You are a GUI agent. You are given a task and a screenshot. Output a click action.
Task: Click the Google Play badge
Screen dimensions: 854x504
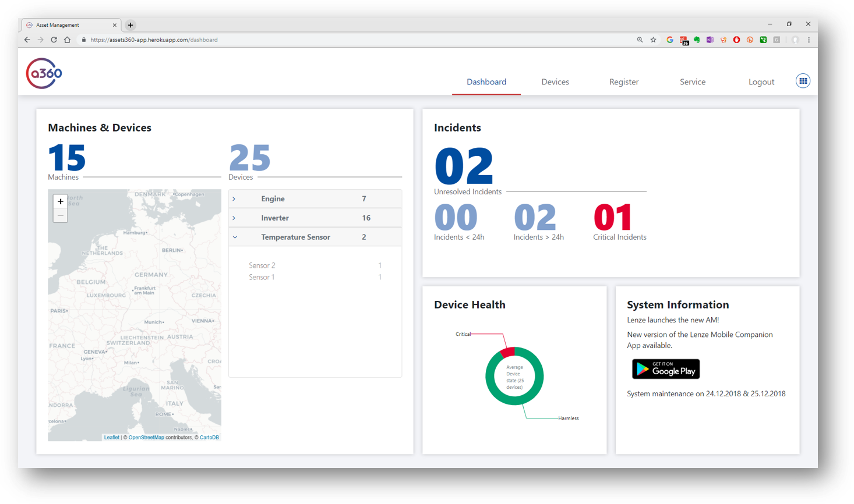point(665,369)
